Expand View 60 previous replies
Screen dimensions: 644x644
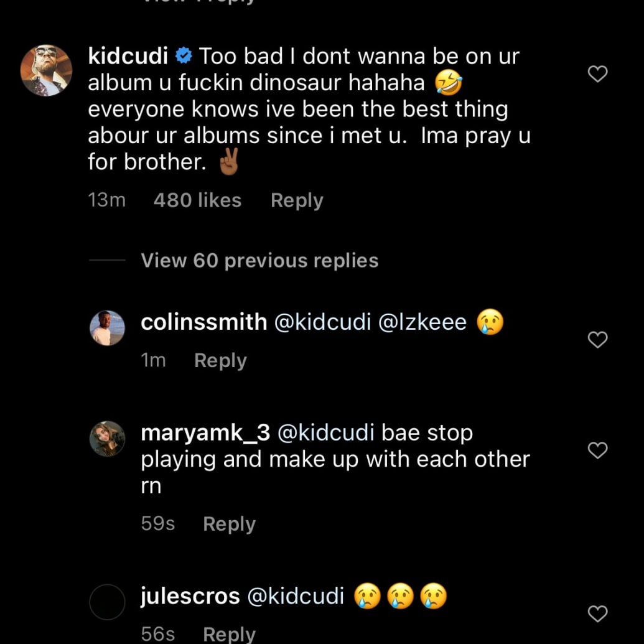point(259,260)
